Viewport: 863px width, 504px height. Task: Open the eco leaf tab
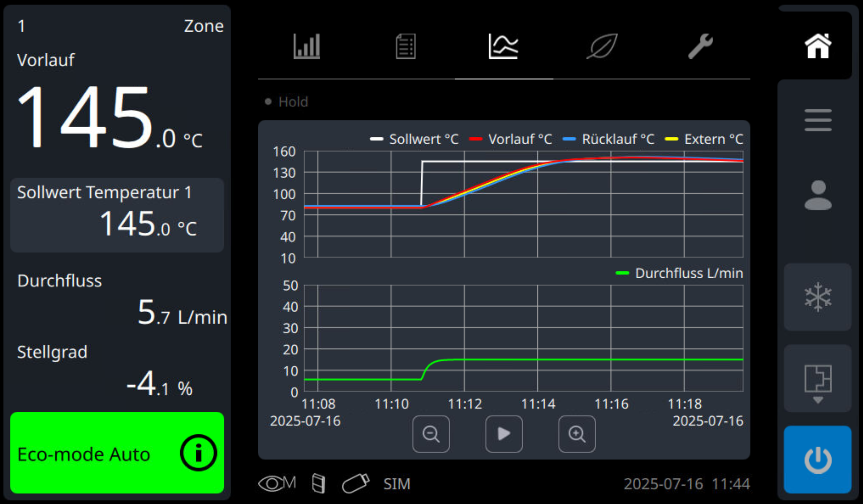click(602, 46)
